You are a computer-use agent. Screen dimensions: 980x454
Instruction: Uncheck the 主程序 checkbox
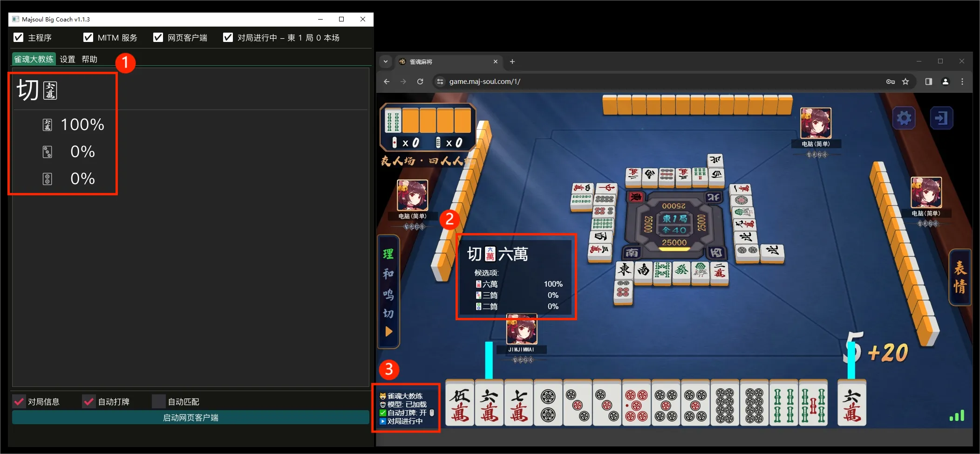click(19, 37)
